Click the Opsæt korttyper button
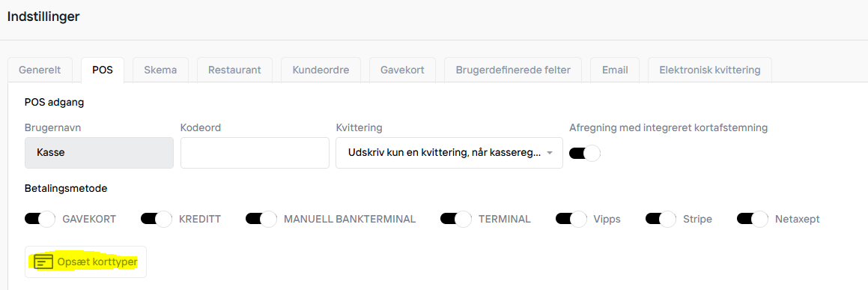 86,262
